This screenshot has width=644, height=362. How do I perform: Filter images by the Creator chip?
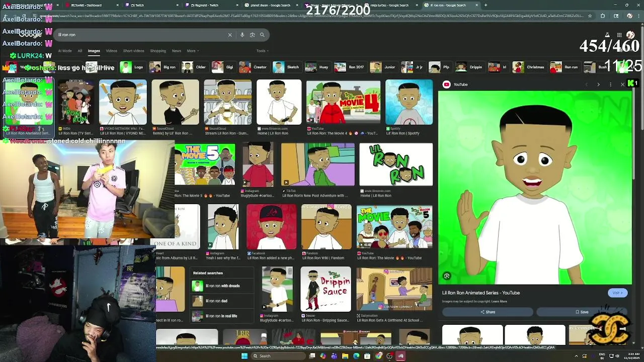(x=254, y=67)
